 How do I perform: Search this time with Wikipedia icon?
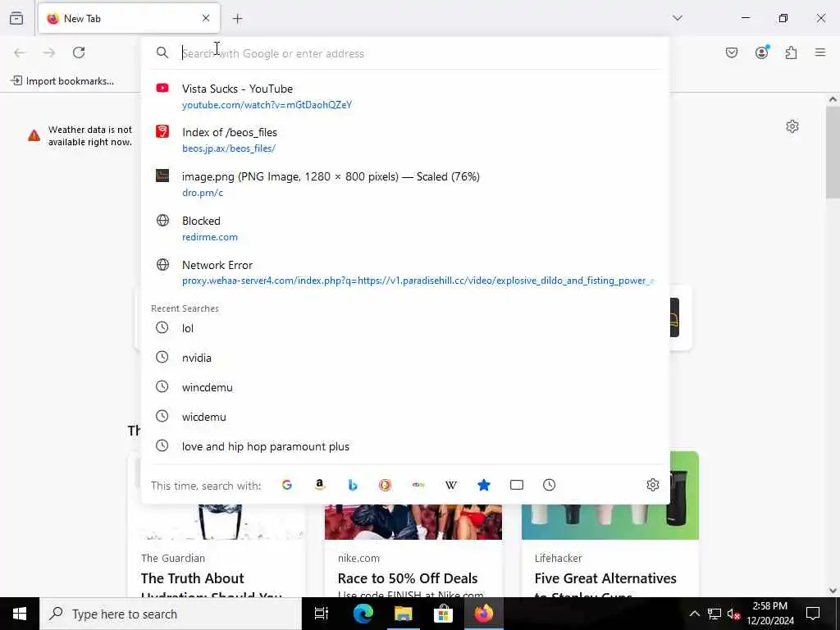coord(451,485)
